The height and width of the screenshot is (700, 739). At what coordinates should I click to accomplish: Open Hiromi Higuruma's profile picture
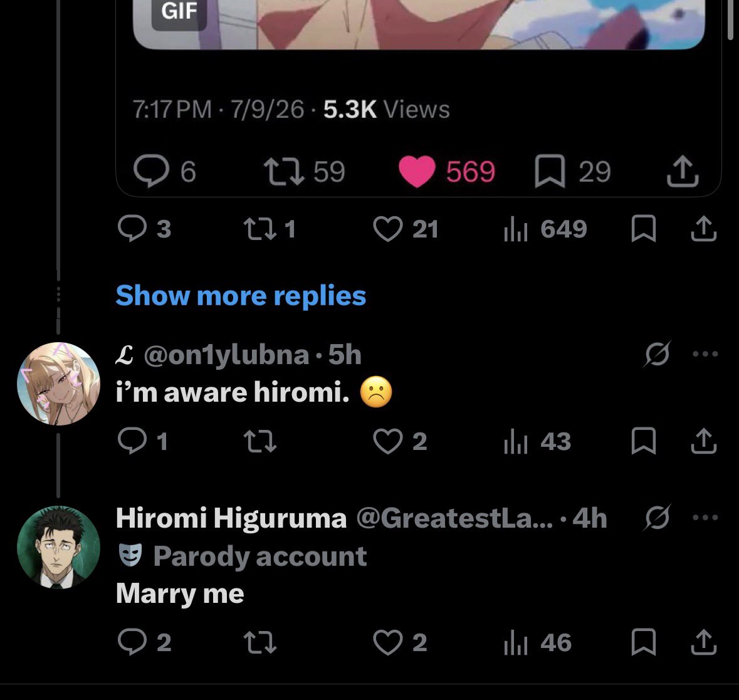pos(58,547)
